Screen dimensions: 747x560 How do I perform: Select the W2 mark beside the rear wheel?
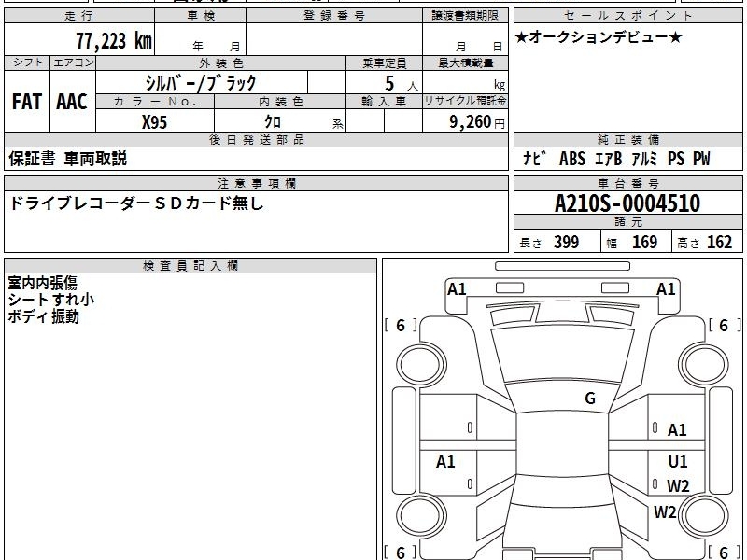[665, 512]
